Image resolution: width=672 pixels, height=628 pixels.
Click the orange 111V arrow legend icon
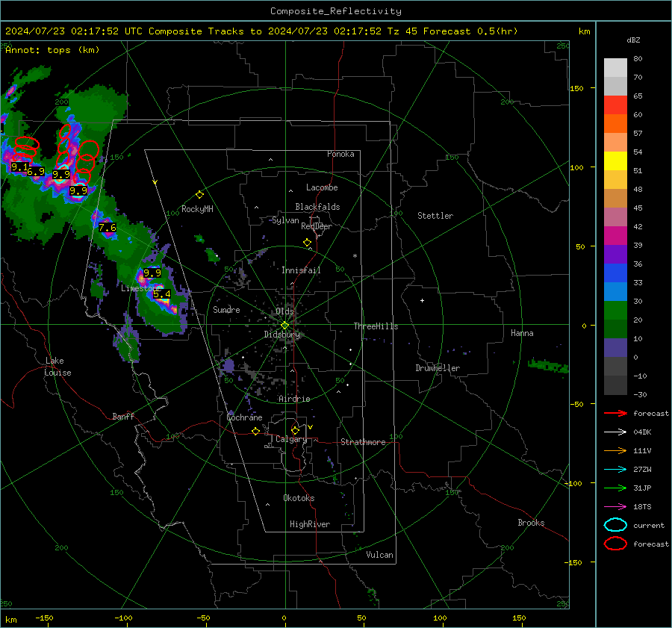(x=615, y=450)
